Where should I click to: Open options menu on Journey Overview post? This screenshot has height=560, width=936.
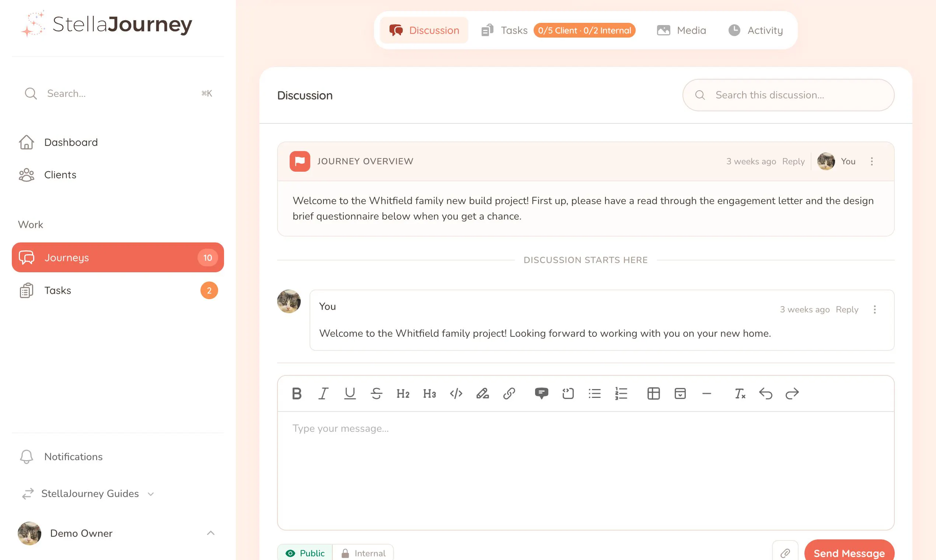pos(872,161)
